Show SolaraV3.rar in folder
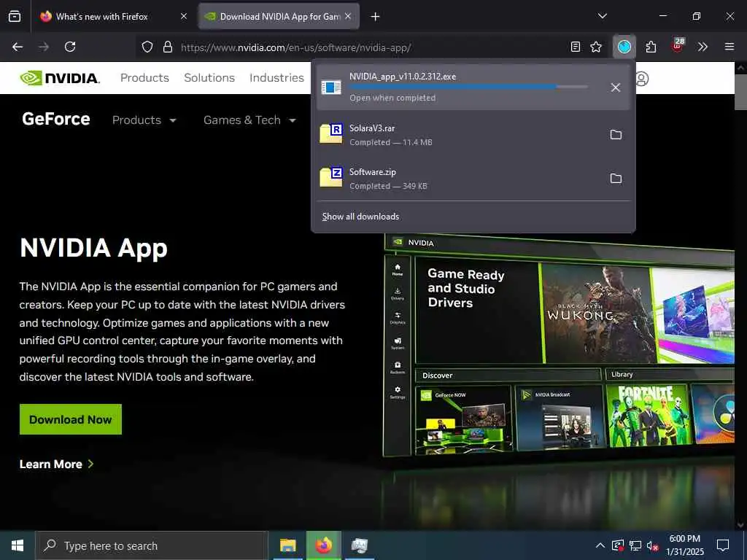Image resolution: width=747 pixels, height=560 pixels. point(616,135)
